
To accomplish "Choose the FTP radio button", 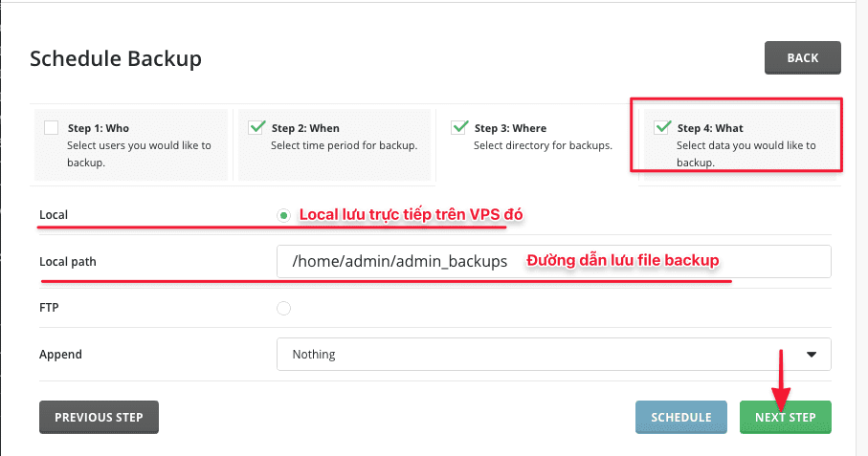I will click(x=283, y=308).
